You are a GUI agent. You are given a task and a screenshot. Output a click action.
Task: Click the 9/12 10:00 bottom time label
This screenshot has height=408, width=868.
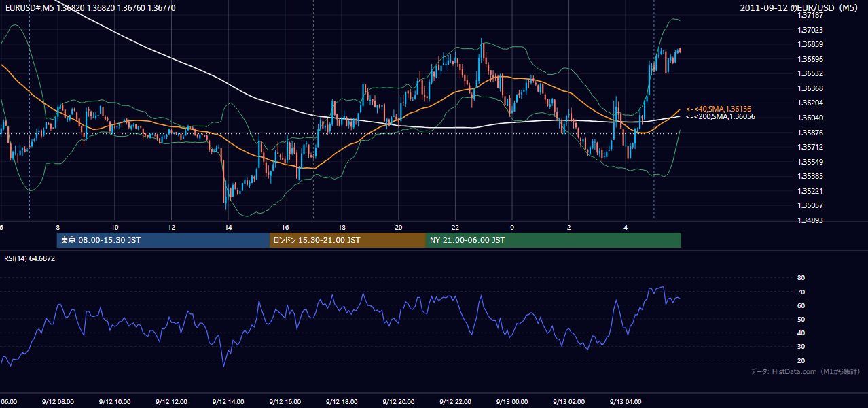point(114,402)
